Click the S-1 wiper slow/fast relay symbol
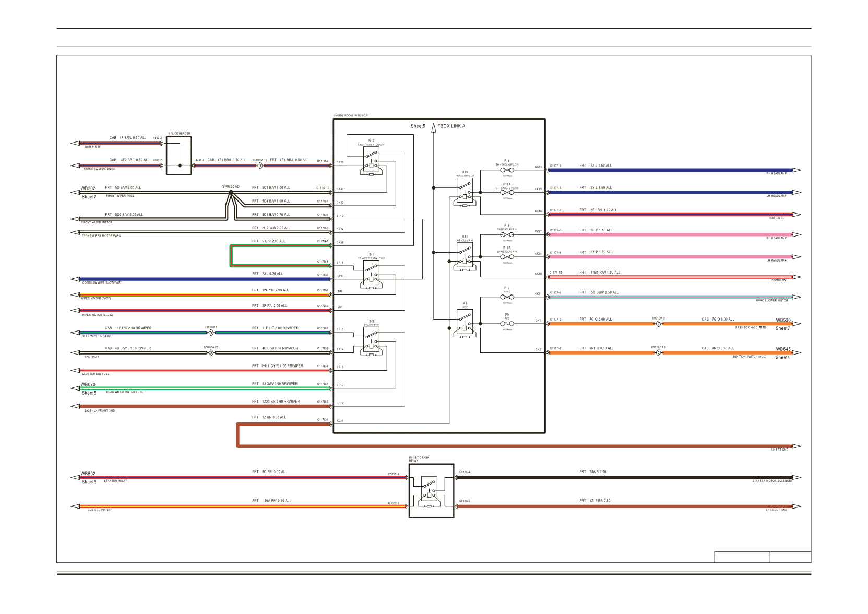This screenshot has height=614, width=868. (371, 275)
